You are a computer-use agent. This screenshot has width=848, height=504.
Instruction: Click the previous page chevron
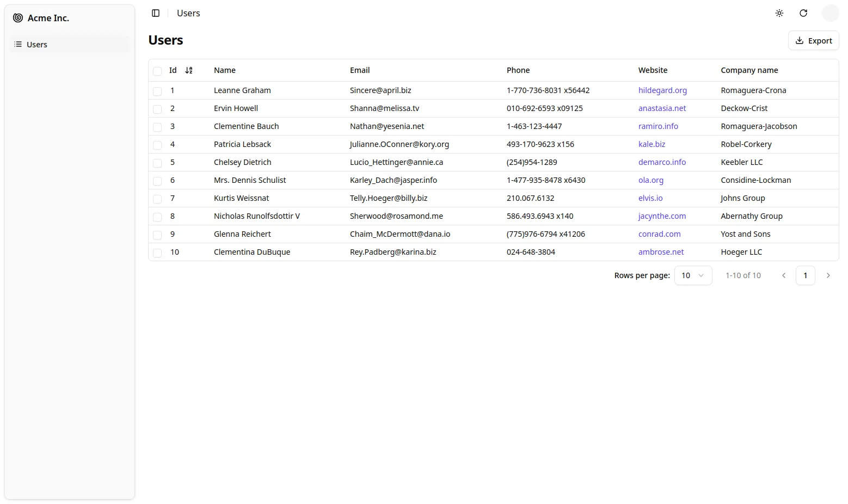tap(784, 275)
